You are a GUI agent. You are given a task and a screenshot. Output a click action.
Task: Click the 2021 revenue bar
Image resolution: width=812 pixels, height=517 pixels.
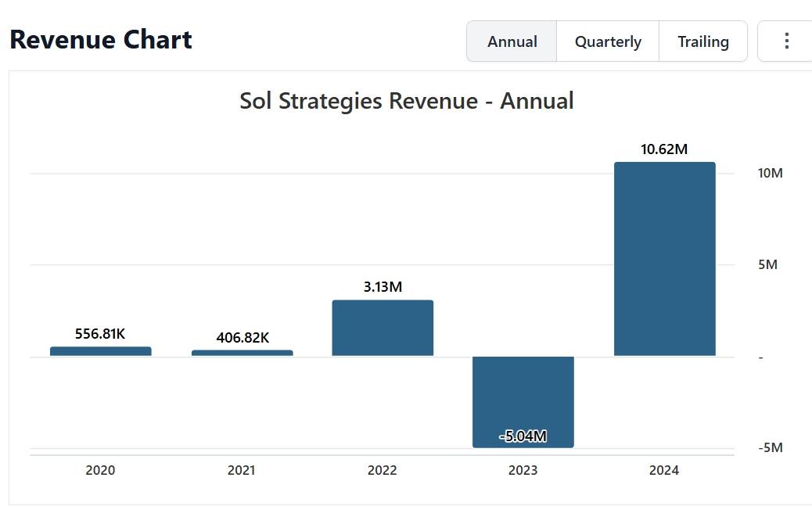243,353
